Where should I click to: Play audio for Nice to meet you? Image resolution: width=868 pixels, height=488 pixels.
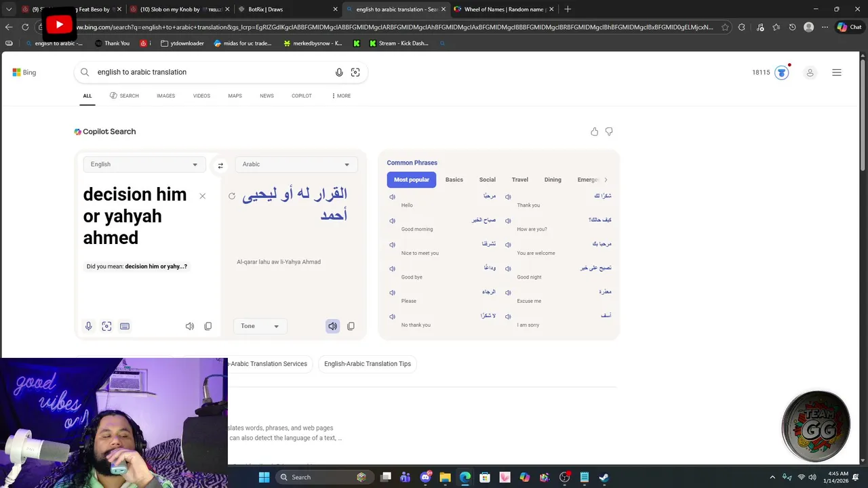pos(392,245)
